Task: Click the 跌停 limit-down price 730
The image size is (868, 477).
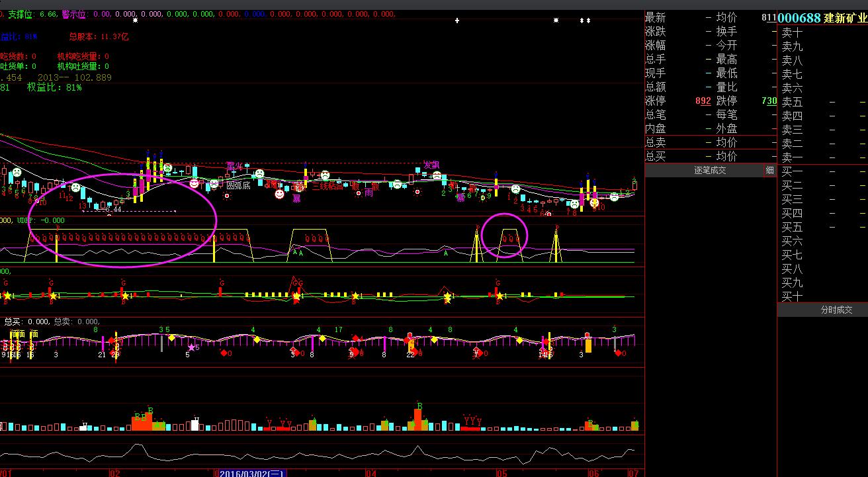Action: pos(769,101)
